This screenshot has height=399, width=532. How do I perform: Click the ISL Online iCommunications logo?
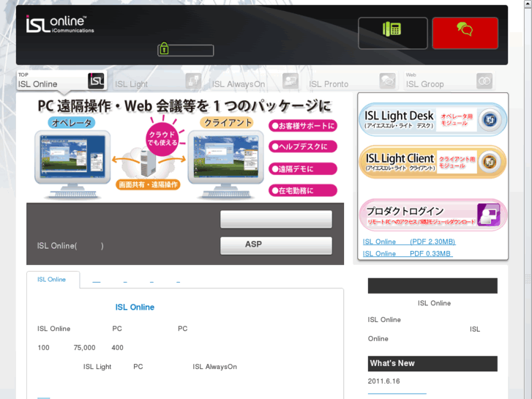[60, 24]
